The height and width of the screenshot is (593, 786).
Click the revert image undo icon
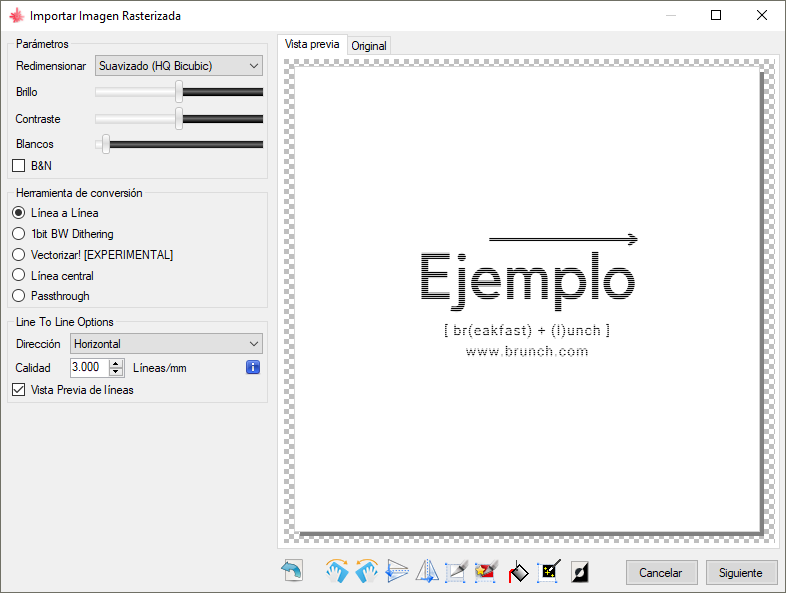coord(292,571)
